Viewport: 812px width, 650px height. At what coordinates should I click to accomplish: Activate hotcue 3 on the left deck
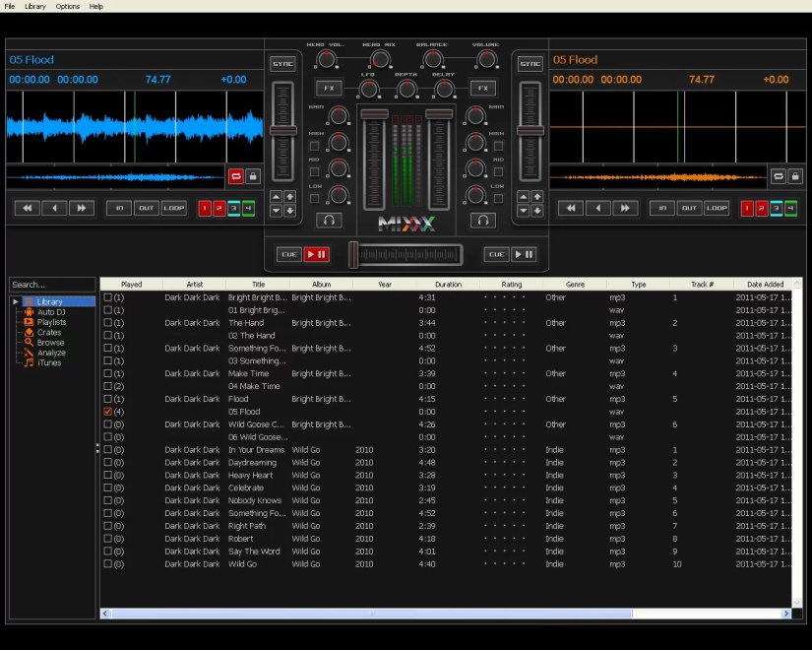click(x=233, y=208)
